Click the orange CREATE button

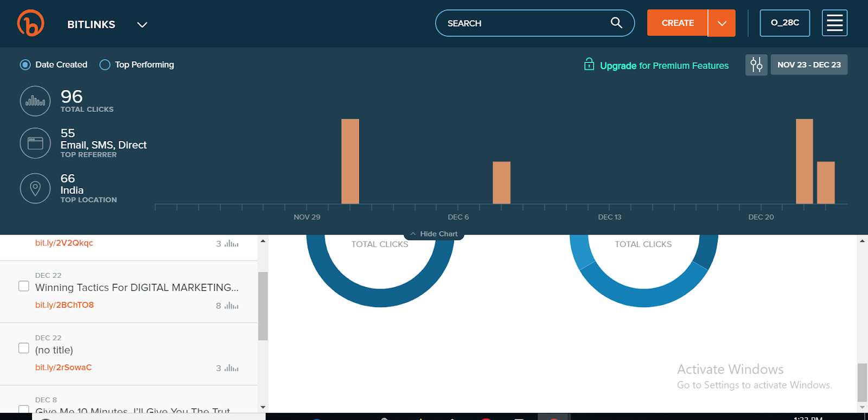[x=678, y=23]
